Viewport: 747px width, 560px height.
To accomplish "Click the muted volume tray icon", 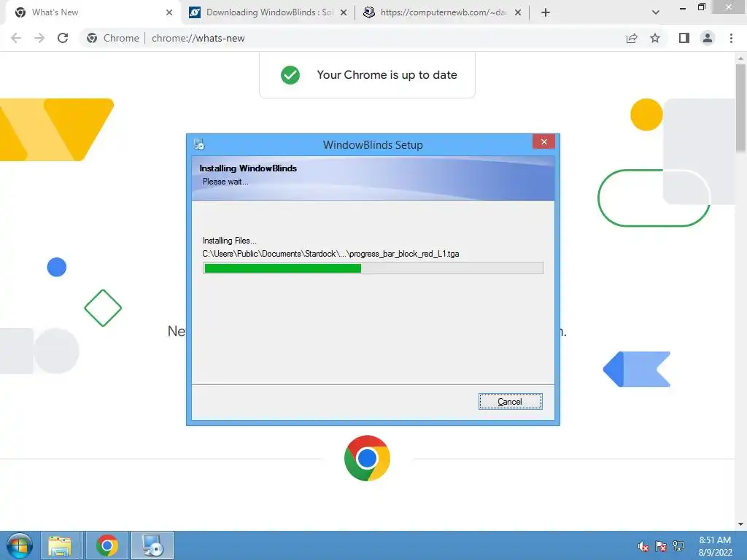I will [x=643, y=546].
